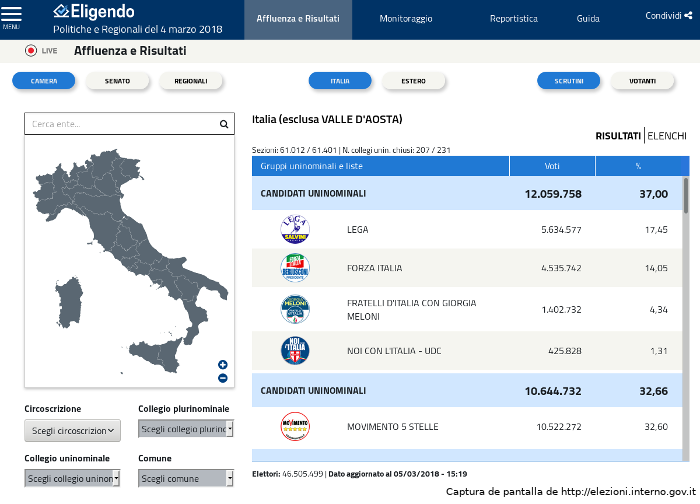
Task: Switch to the ELENCHI view
Action: [667, 136]
